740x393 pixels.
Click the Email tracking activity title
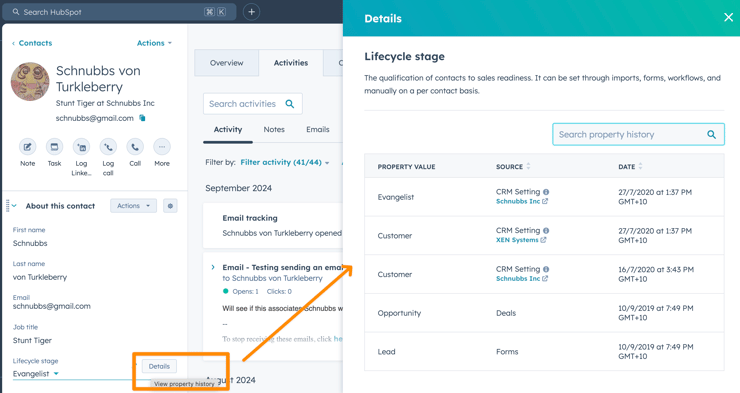click(250, 218)
